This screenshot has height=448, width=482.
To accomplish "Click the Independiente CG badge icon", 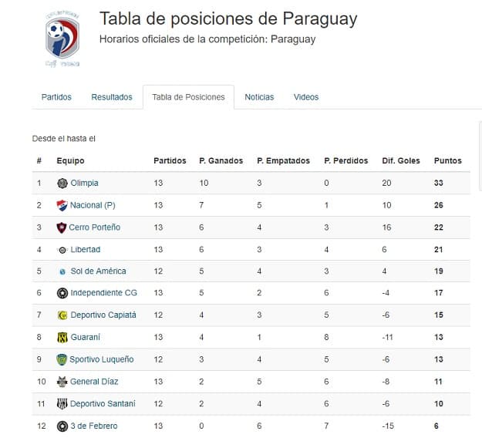I will click(62, 293).
